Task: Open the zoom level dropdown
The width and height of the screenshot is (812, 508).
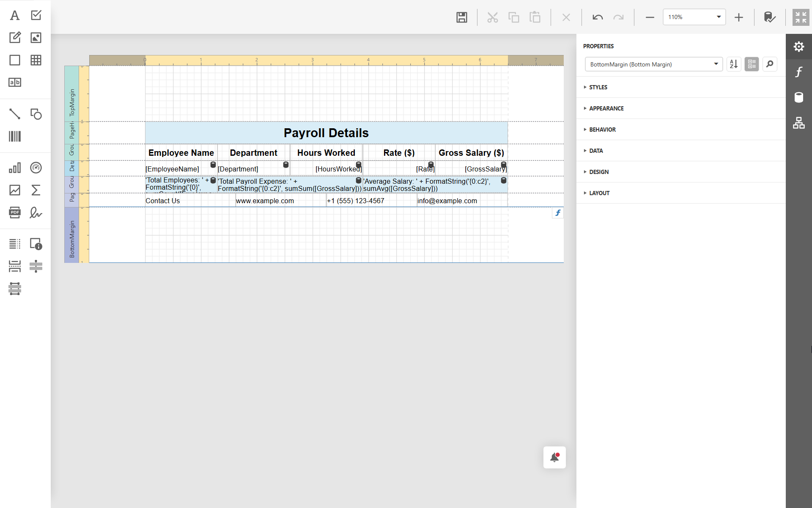Action: coord(718,17)
